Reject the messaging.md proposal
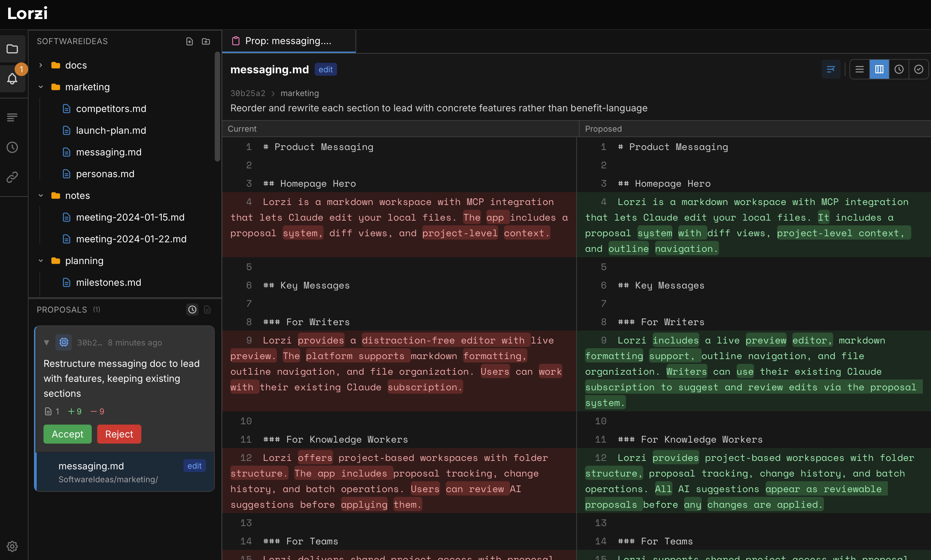This screenshot has width=931, height=560. coord(119,434)
